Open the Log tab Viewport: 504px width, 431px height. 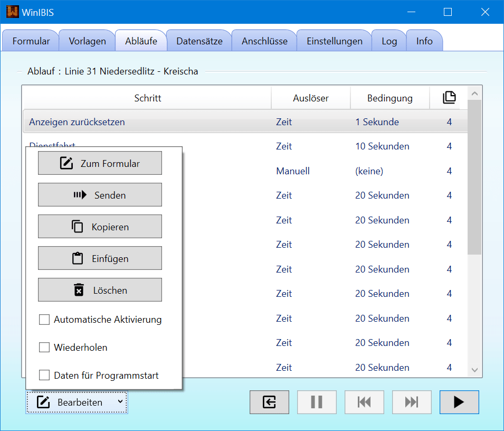click(389, 41)
